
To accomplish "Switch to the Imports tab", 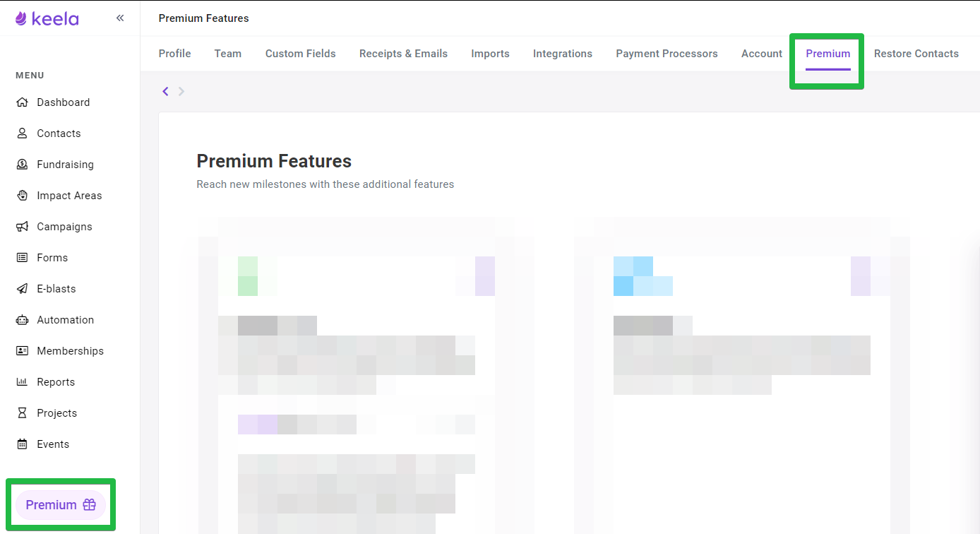I will coord(490,54).
